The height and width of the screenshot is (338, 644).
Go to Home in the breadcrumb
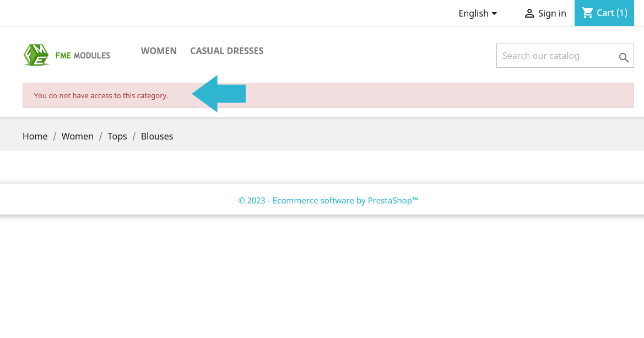pyautogui.click(x=35, y=136)
